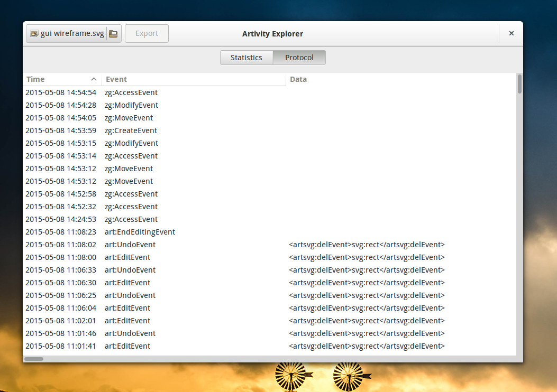The height and width of the screenshot is (392, 557).
Task: Click the zg:MoveEvent at 14:54:05
Action: [x=129, y=118]
